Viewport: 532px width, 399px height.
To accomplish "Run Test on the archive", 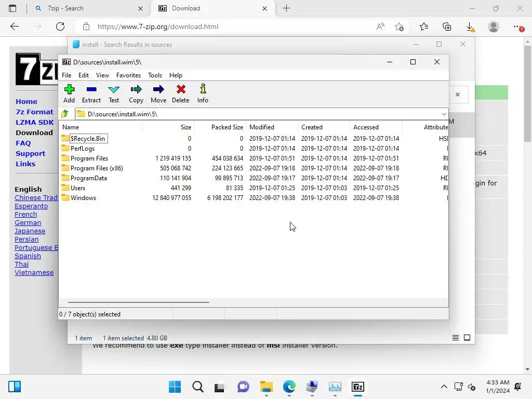I will click(x=114, y=94).
